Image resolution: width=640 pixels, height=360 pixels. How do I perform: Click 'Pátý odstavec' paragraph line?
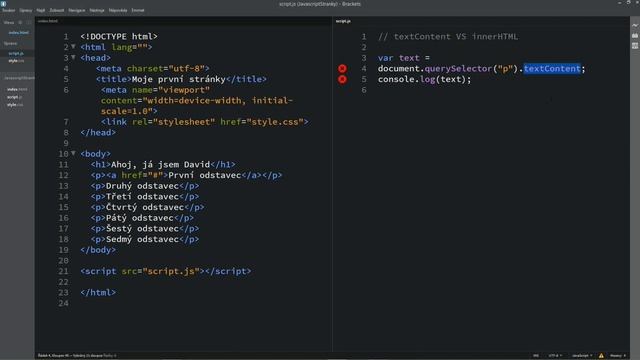[142, 218]
